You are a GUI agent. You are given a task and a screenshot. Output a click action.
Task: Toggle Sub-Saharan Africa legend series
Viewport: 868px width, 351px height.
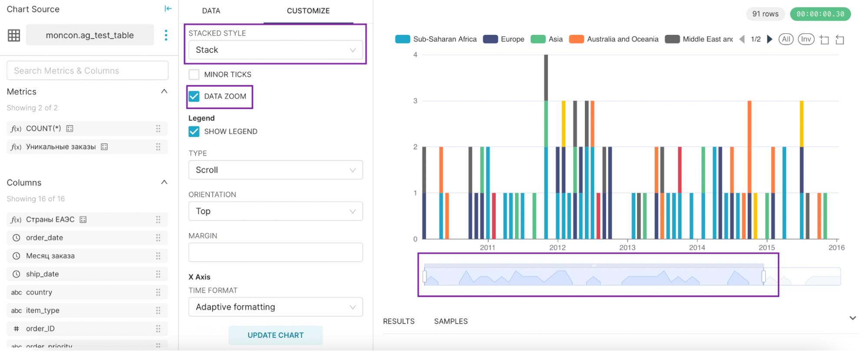click(x=436, y=39)
